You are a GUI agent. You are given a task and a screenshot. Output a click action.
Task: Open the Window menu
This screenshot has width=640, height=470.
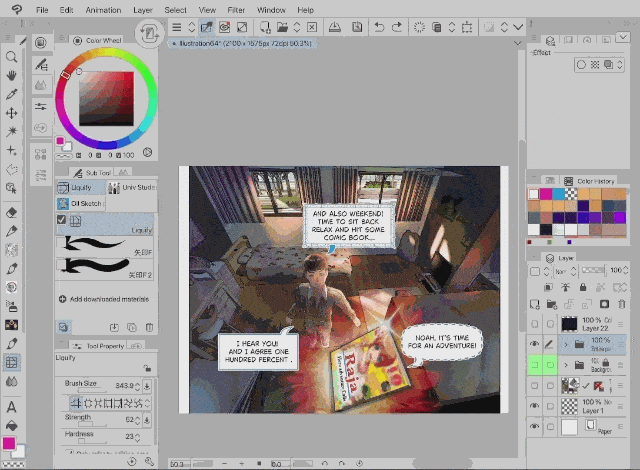pyautogui.click(x=271, y=10)
